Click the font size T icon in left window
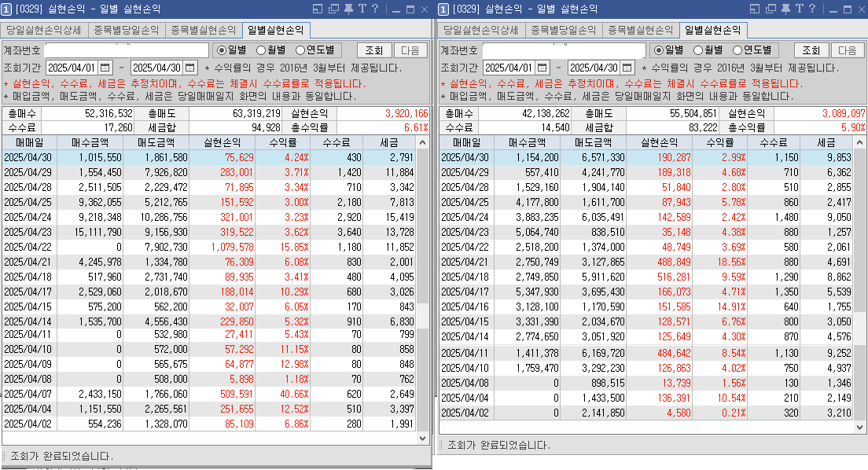 click(x=362, y=9)
